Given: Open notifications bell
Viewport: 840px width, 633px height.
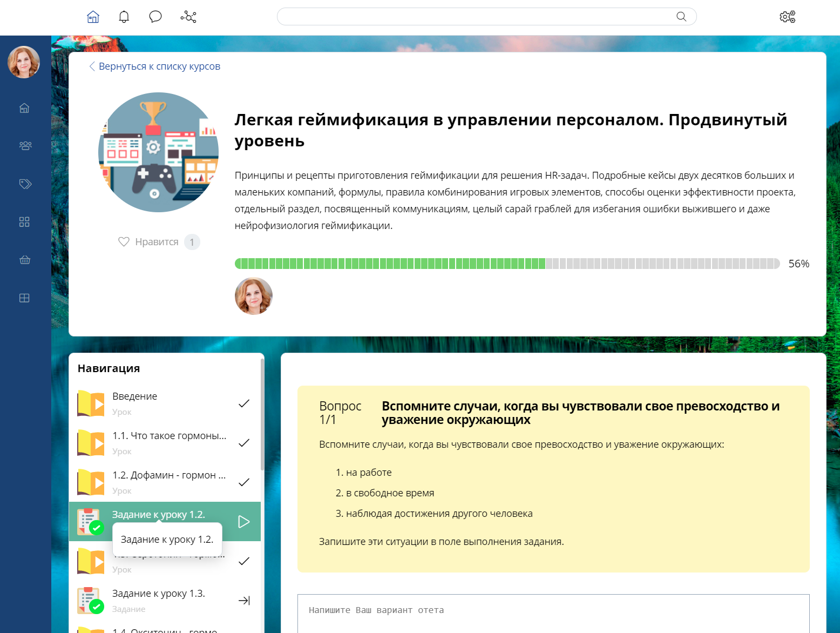Looking at the screenshot, I should click(x=124, y=17).
